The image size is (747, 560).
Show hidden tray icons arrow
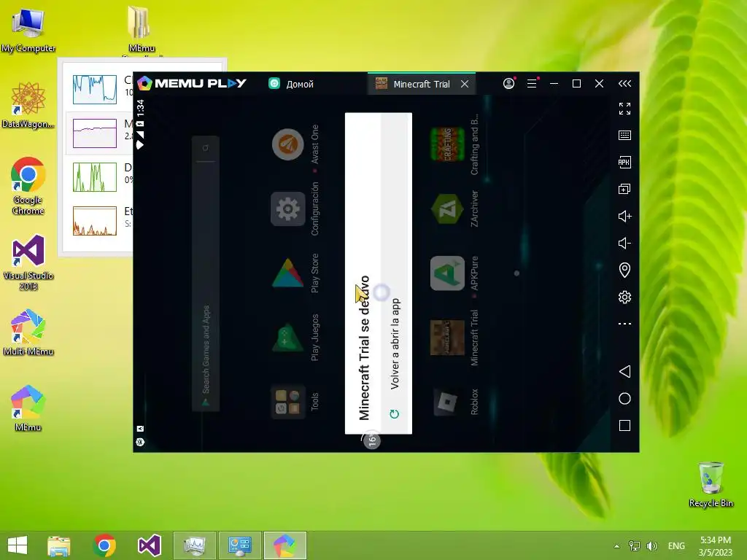(x=616, y=545)
